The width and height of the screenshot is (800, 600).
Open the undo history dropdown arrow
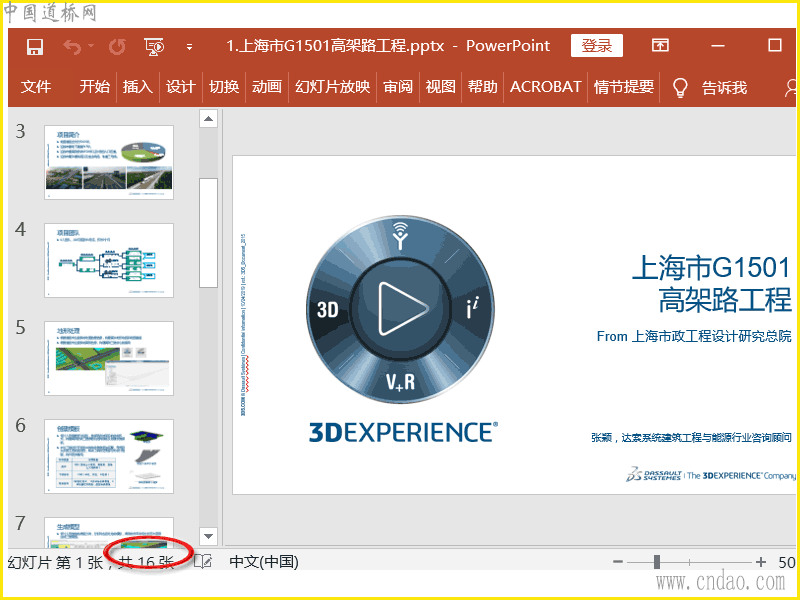tap(91, 46)
